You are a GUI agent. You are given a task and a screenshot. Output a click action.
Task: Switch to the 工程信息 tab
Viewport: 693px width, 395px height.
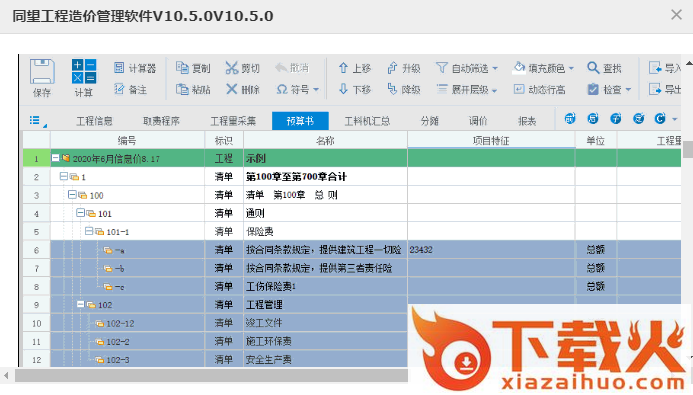(x=94, y=121)
